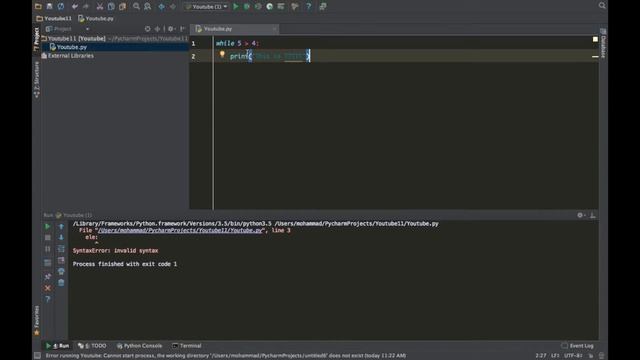The image size is (640, 360).
Task: Open project structure toolbar icon
Action: [x=281, y=6]
